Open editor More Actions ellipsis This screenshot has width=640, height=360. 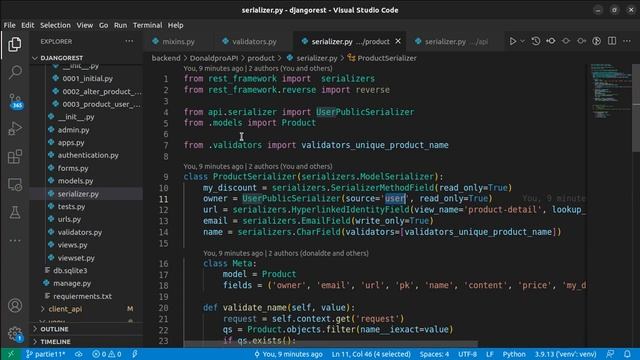point(627,41)
